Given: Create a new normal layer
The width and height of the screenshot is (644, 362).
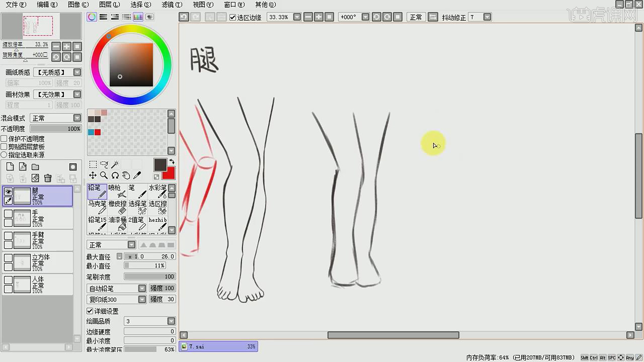Looking at the screenshot, I should point(10,167).
